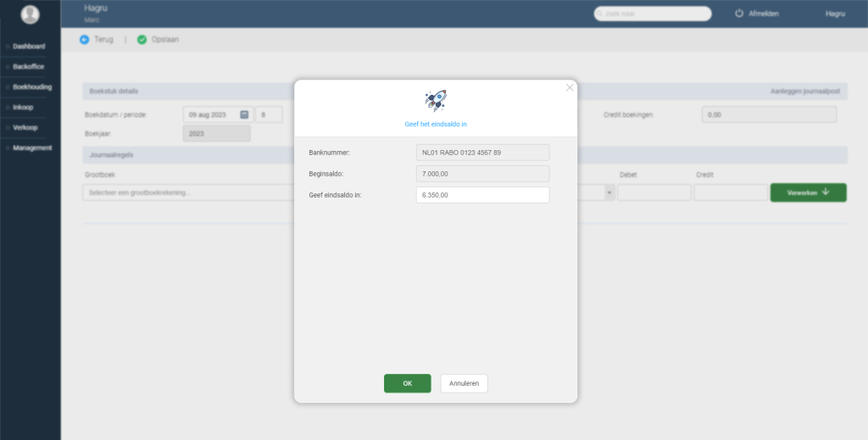Screen dimensions: 868x440
Task: Click the periode field showing 8
Action: click(269, 114)
